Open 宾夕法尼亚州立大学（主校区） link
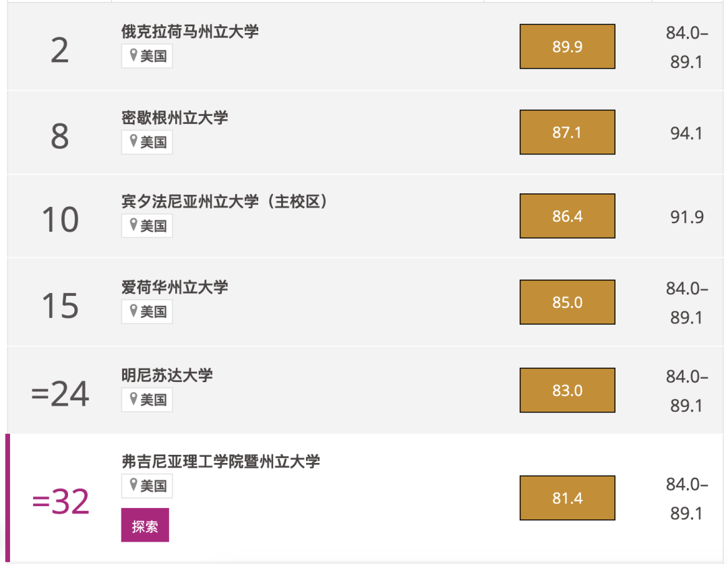Screen dimensions: 728x564 224,201
